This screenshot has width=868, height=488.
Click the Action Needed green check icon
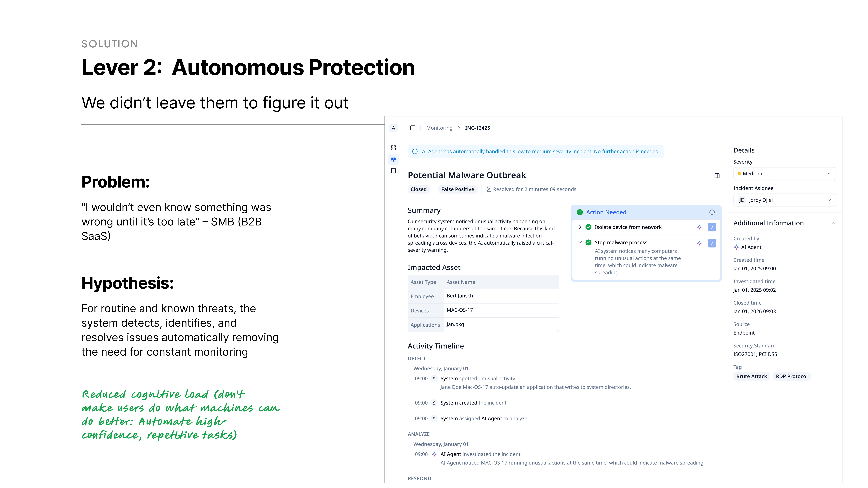coord(580,212)
